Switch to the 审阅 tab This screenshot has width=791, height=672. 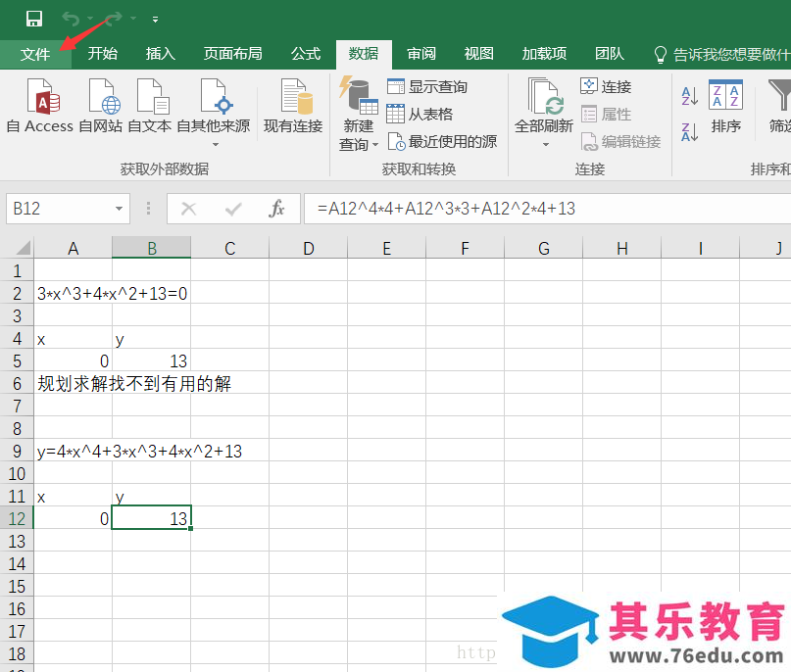click(421, 54)
